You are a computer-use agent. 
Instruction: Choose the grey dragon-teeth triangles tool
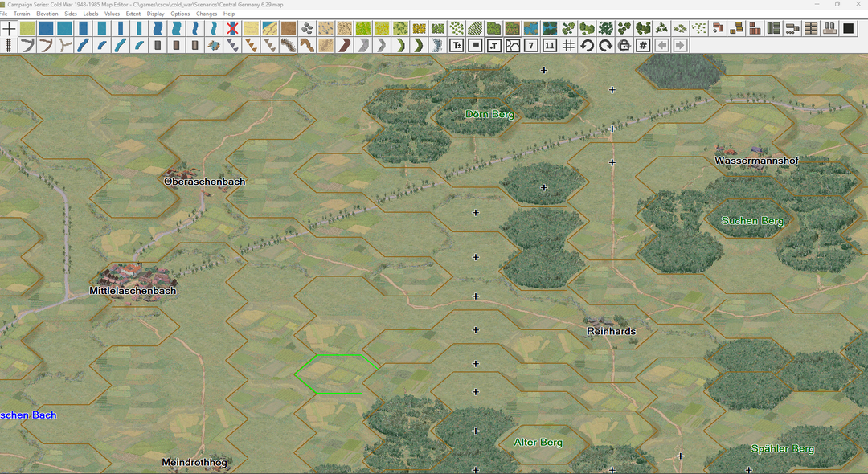[232, 45]
